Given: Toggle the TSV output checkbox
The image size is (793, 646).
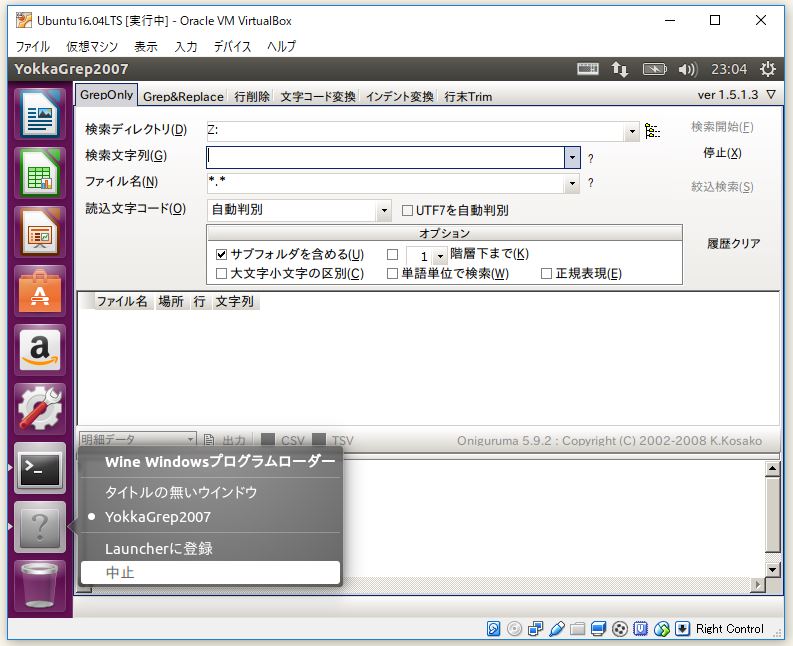Looking at the screenshot, I should point(319,439).
